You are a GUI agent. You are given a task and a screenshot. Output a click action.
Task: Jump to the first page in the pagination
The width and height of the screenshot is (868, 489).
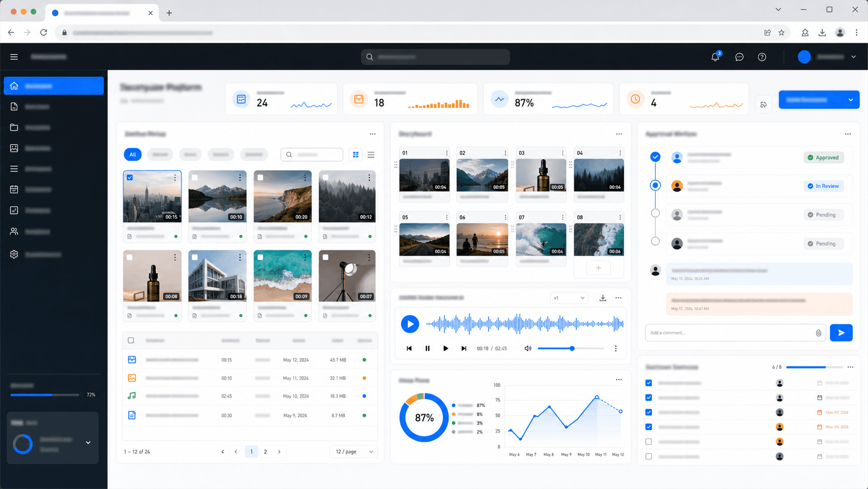point(223,452)
